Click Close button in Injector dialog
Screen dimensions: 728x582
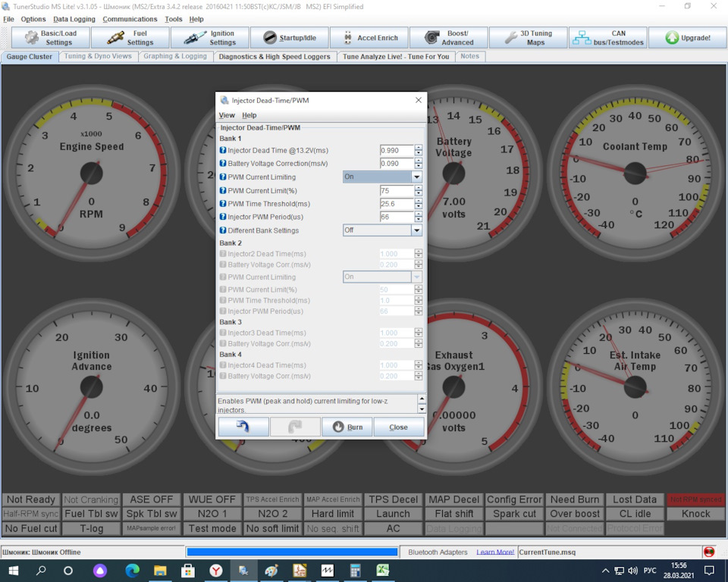point(398,427)
